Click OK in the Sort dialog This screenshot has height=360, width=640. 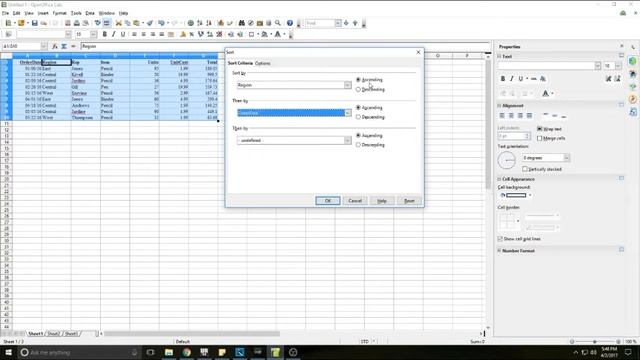pyautogui.click(x=327, y=201)
